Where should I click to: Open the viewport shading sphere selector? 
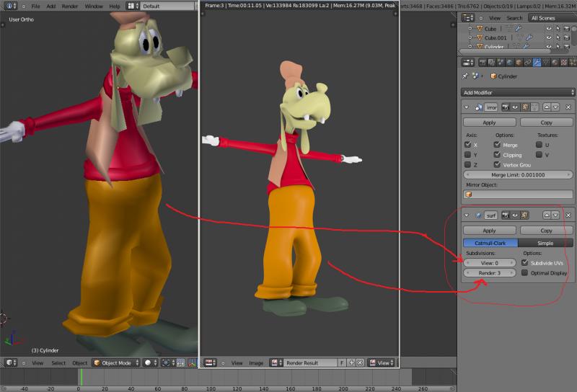151,362
